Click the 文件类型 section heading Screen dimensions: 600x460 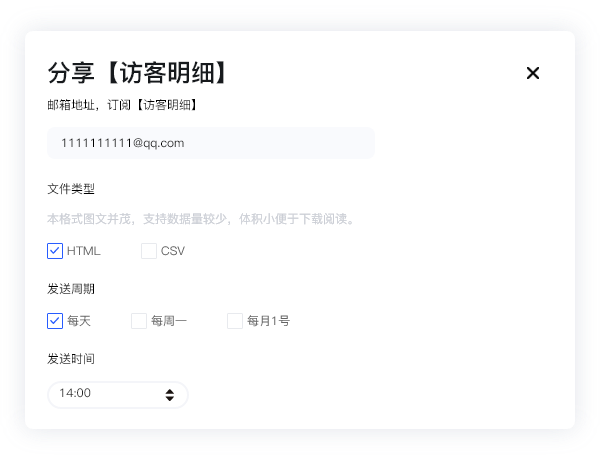click(x=71, y=189)
